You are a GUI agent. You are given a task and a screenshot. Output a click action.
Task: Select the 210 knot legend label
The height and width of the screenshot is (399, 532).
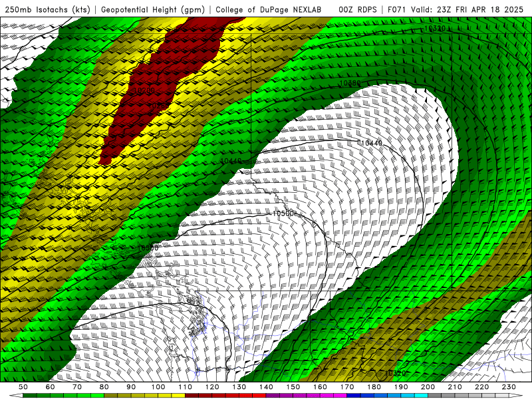coord(455,387)
